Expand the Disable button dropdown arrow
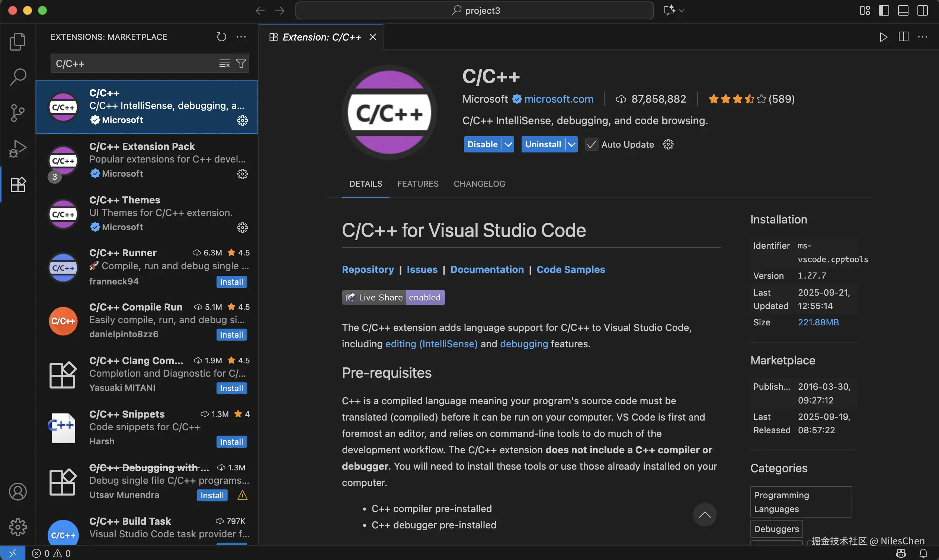Screen dimensions: 939x560 pyautogui.click(x=508, y=145)
